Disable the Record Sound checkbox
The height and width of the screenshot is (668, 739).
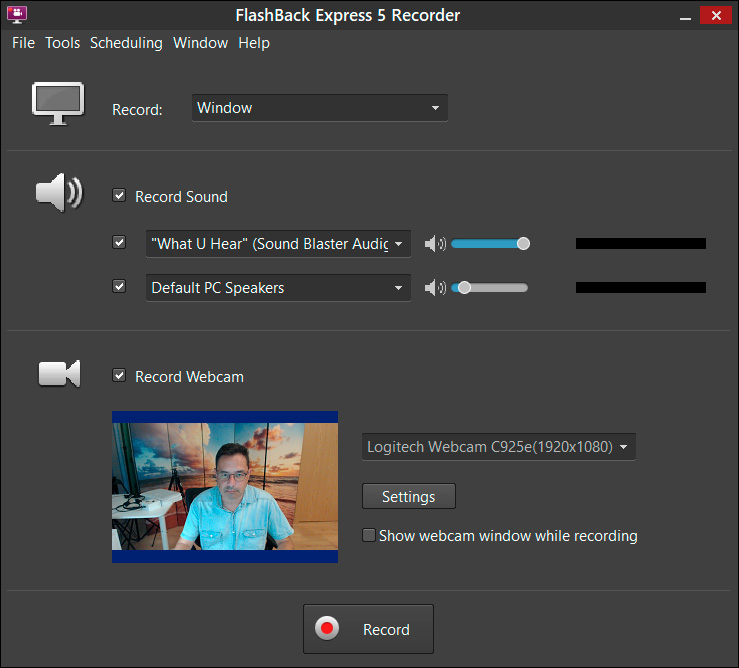(120, 196)
